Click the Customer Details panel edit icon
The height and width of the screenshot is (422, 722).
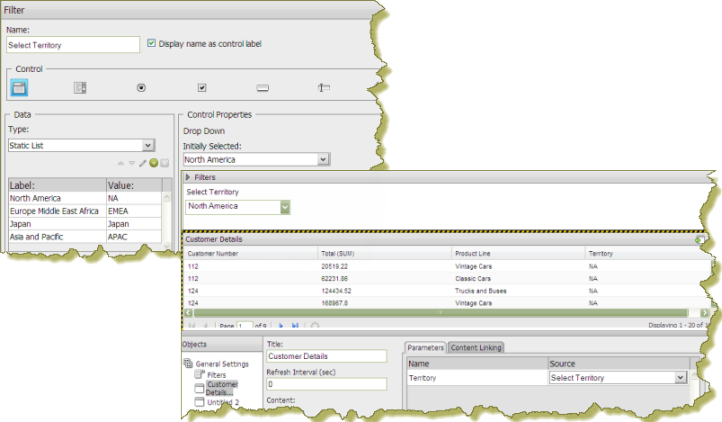pyautogui.click(x=699, y=240)
